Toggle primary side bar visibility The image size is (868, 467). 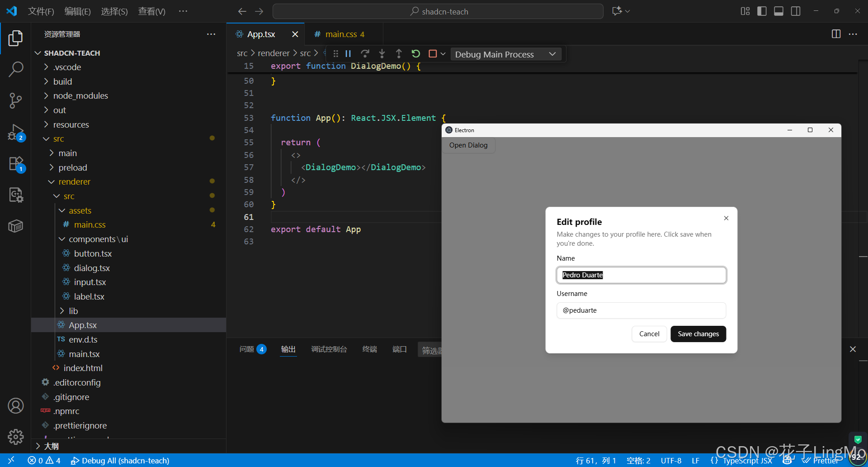(762, 11)
